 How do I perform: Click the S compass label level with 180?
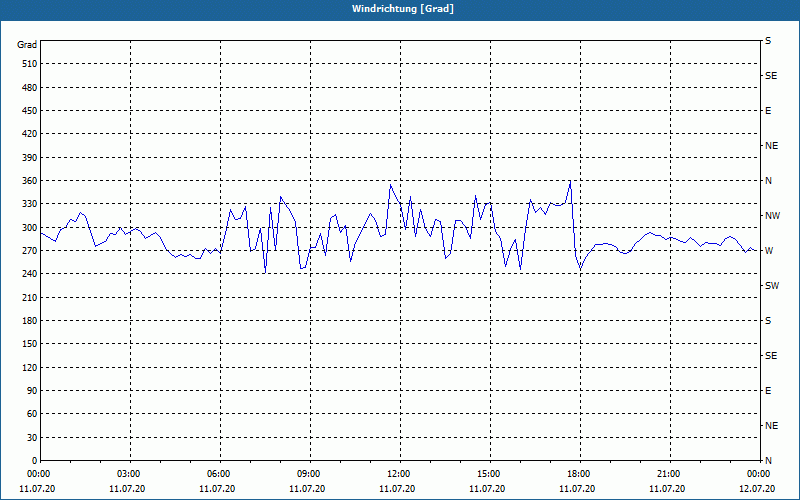point(768,321)
